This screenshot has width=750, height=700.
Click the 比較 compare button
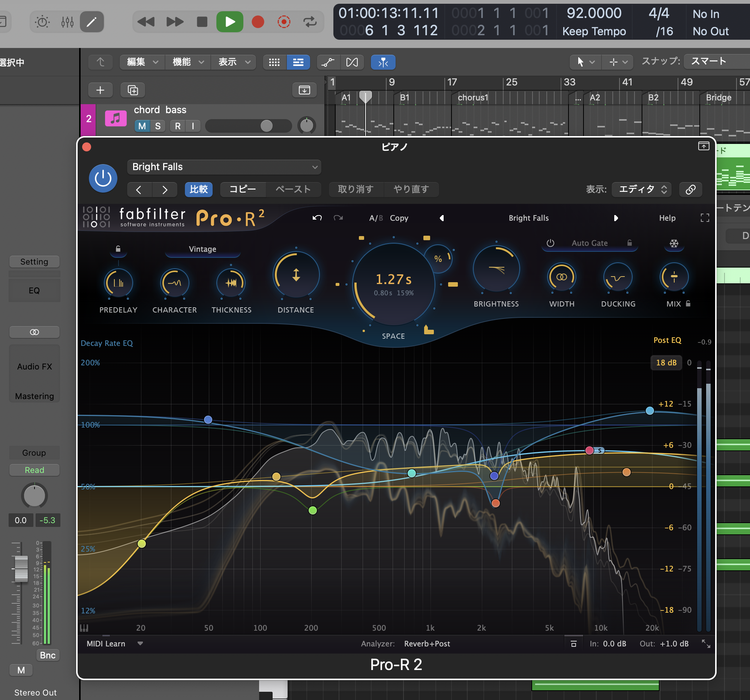[198, 189]
